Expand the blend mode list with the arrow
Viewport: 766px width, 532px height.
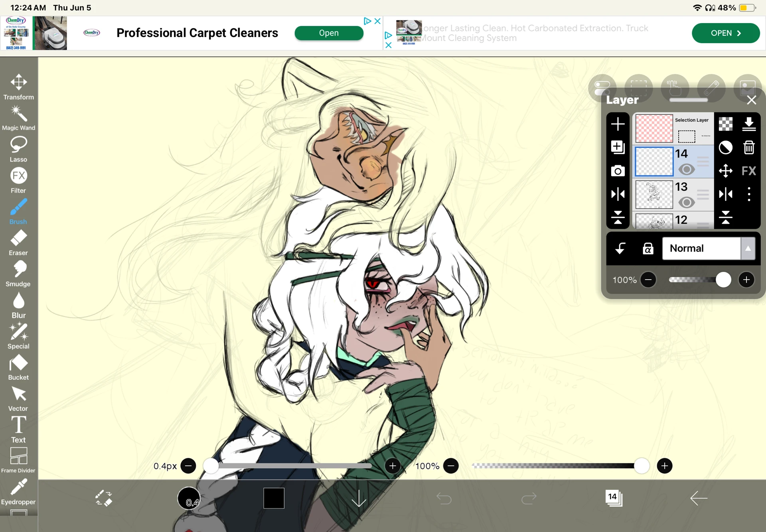pyautogui.click(x=748, y=248)
